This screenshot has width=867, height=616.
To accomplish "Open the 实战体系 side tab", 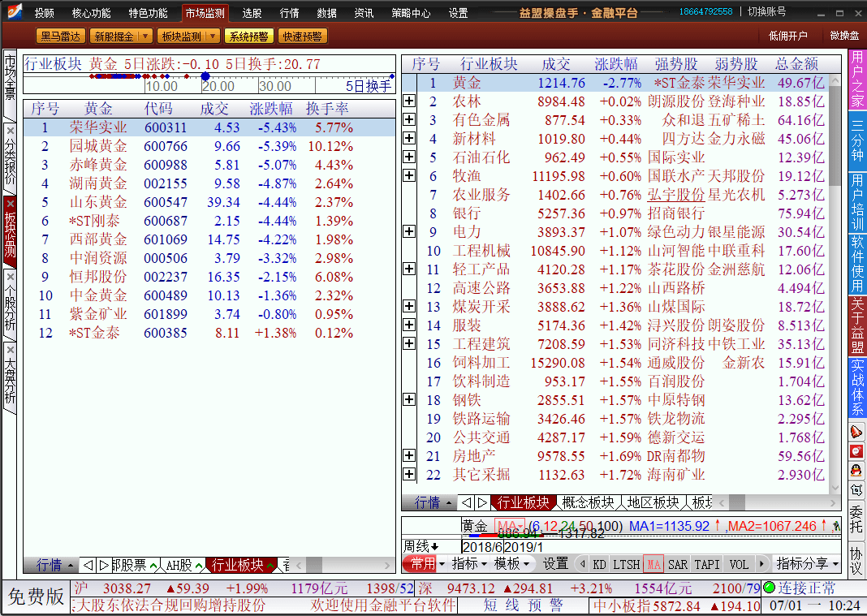I will pyautogui.click(x=857, y=388).
